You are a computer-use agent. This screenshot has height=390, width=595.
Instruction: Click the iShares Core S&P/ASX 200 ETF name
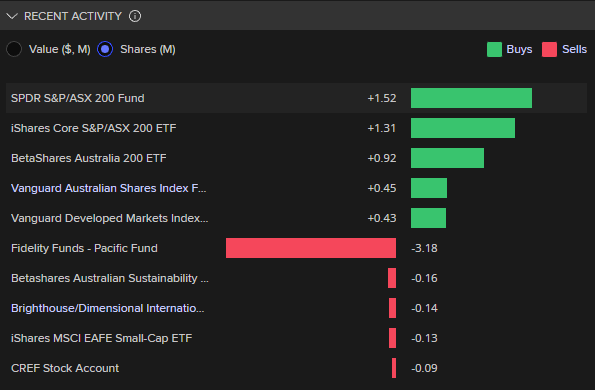(94, 128)
